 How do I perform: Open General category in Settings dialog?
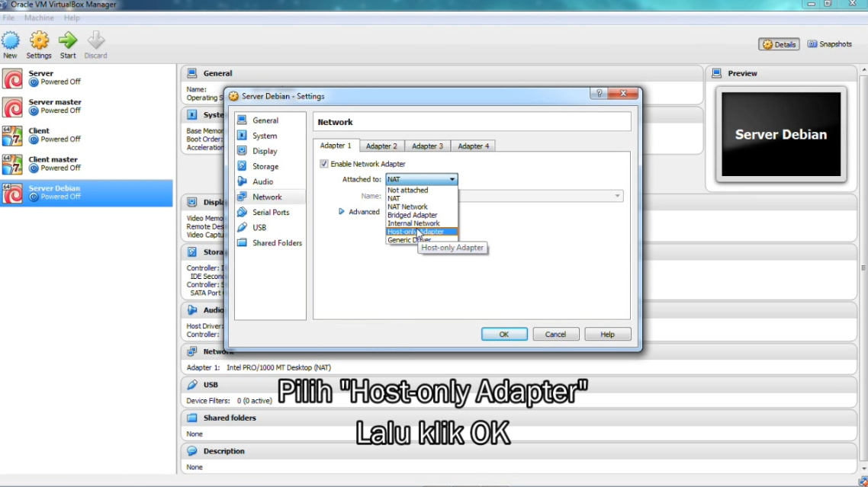[270, 120]
